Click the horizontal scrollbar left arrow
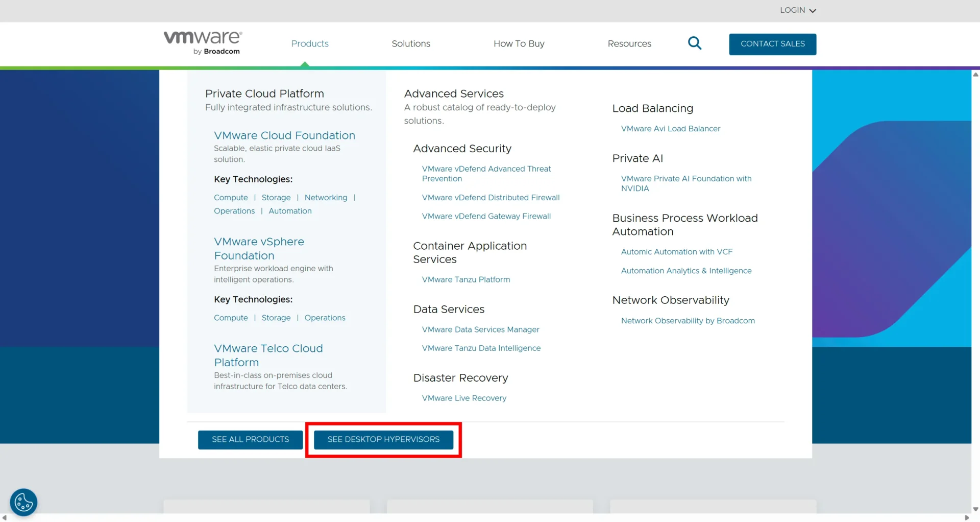This screenshot has height=522, width=980. pos(4,518)
